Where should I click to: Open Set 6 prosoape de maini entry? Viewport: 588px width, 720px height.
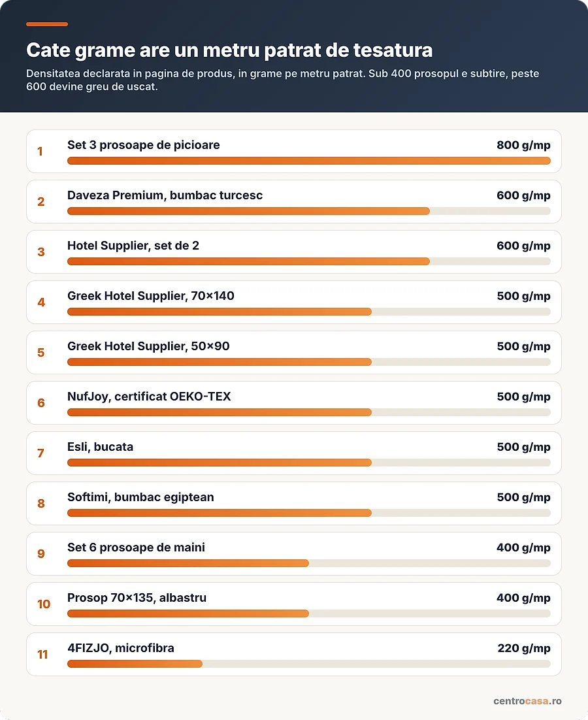(x=294, y=554)
